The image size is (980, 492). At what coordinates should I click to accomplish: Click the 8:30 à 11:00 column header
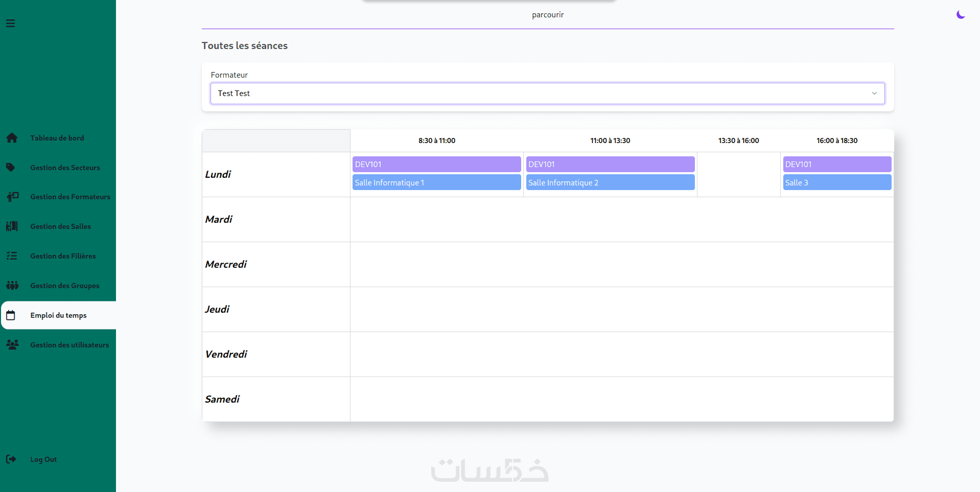pyautogui.click(x=437, y=140)
